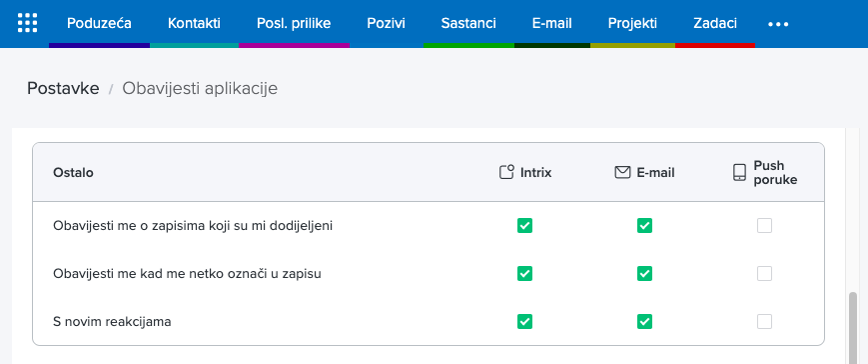Switch to Posl. prilike tab

pyautogui.click(x=294, y=23)
